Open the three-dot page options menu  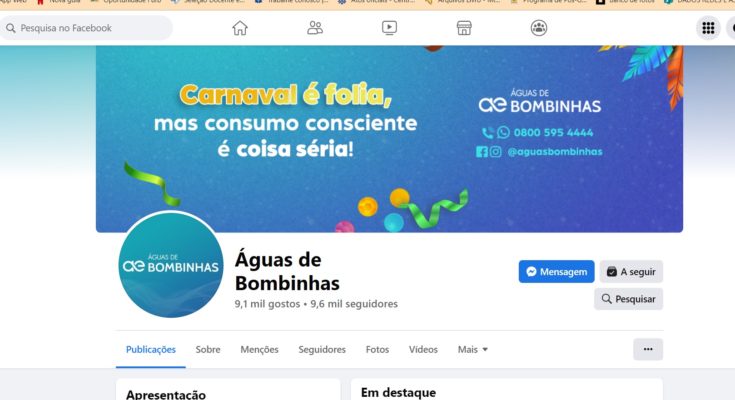click(648, 349)
